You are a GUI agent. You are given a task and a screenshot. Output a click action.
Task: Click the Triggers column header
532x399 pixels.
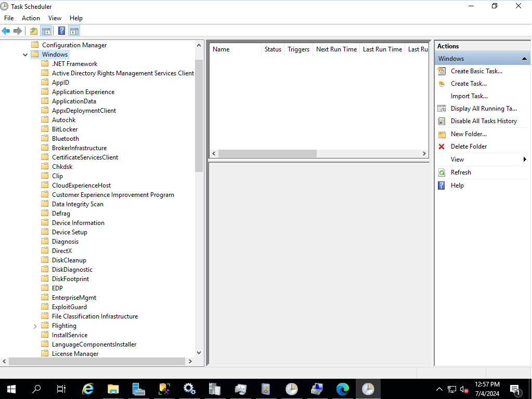pos(299,49)
